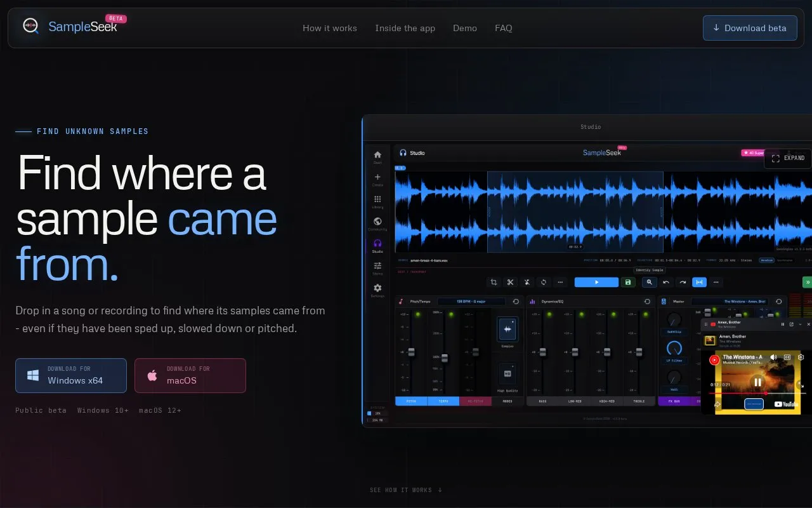Reset the Dynamics/EQ panel

point(647,302)
